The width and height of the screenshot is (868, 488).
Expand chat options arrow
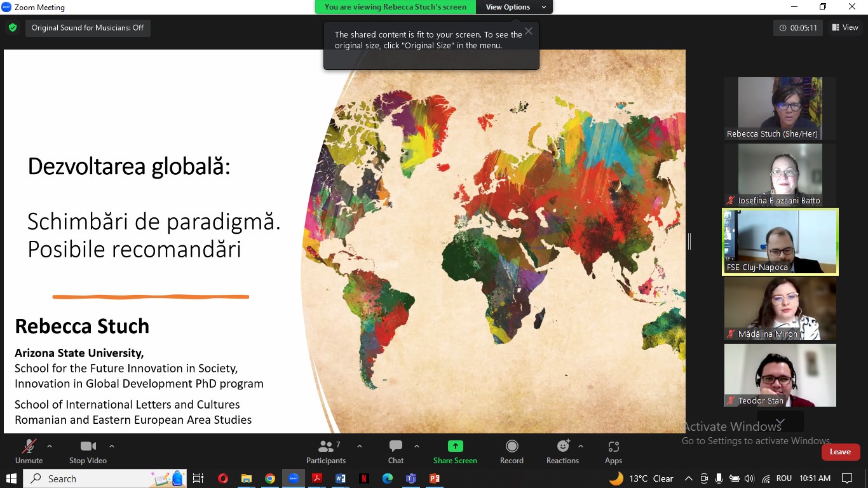(x=417, y=446)
